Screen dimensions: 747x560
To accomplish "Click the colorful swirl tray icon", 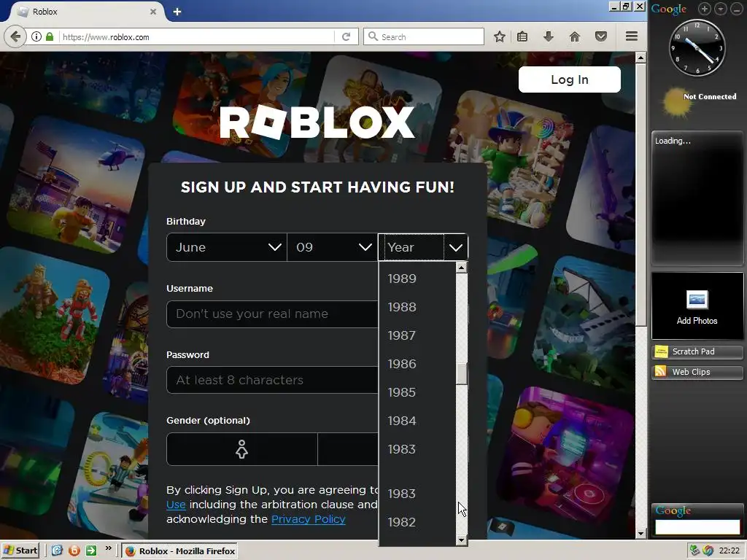I will tap(708, 551).
